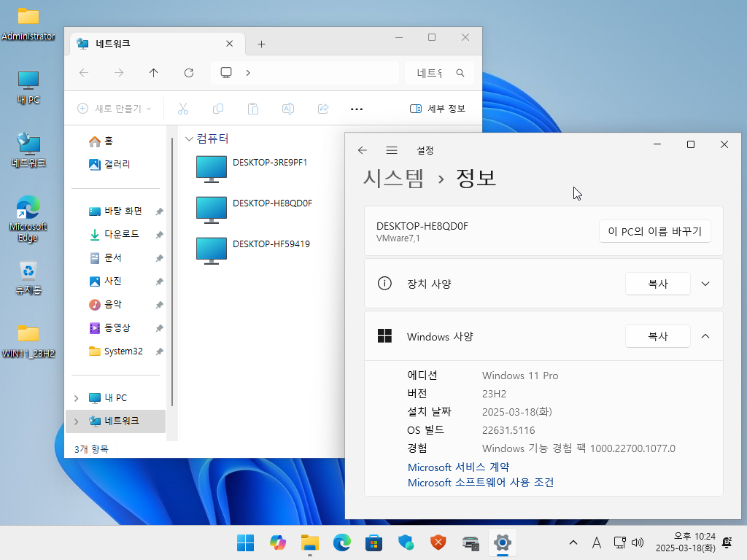Viewport: 747px width, 560px height.
Task: Open 갤러리 in the navigation pane
Action: click(x=109, y=164)
